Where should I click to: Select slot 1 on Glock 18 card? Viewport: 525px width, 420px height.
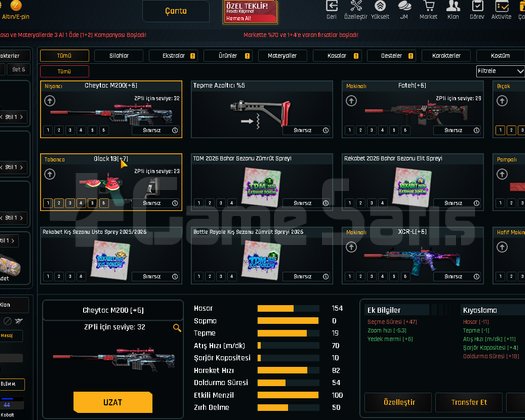48,203
